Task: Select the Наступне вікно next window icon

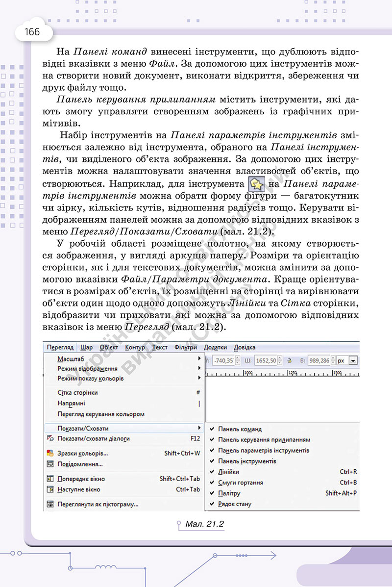Action: coord(50,489)
